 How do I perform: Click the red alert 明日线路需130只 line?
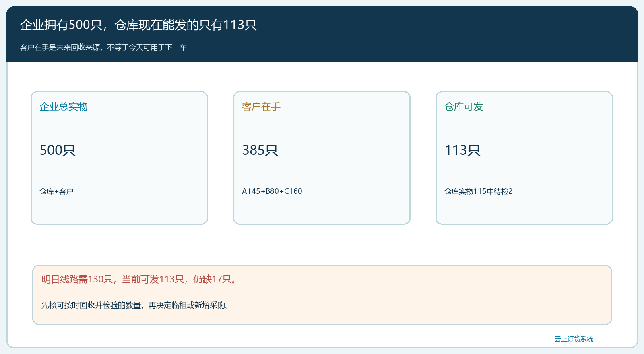(140, 279)
